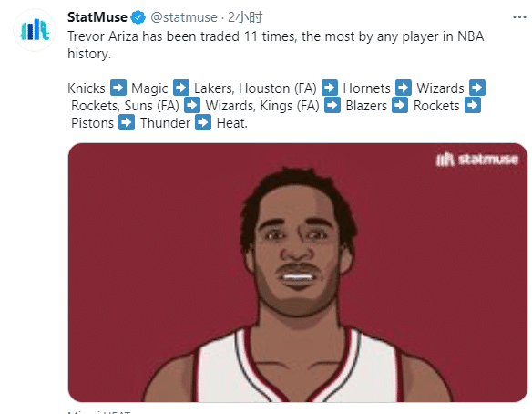Click the arrow emoji after Blazers

[400, 105]
